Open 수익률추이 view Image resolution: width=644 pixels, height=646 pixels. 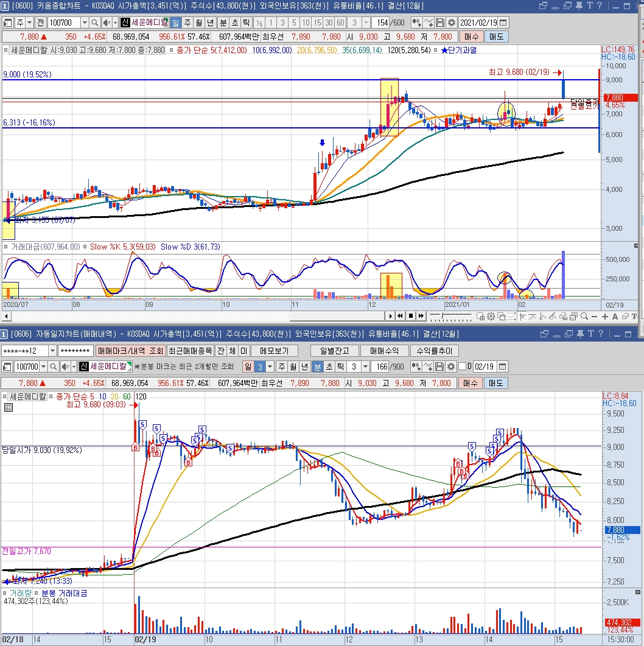coord(435,351)
